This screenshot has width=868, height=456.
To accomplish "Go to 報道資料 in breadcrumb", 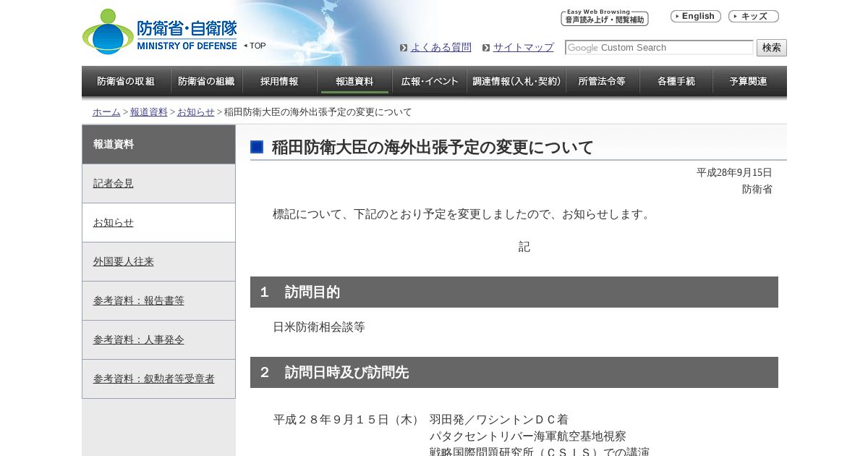I will tap(149, 112).
